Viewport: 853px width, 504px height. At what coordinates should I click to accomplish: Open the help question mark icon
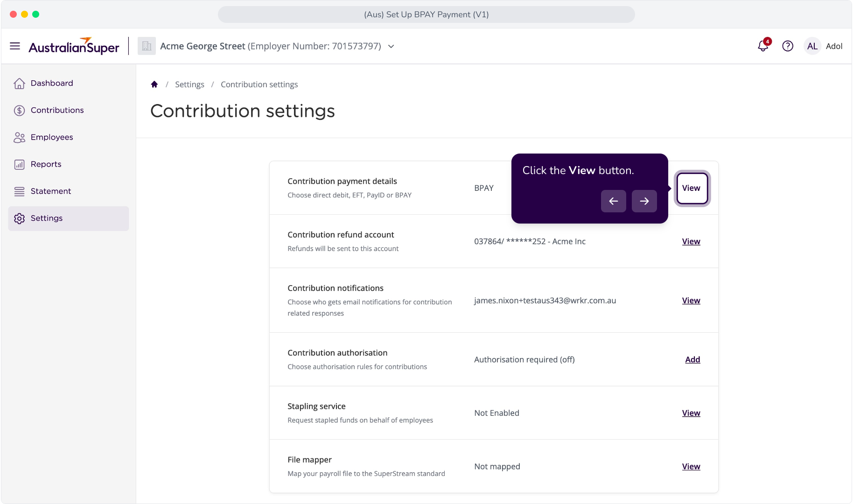[x=788, y=46]
